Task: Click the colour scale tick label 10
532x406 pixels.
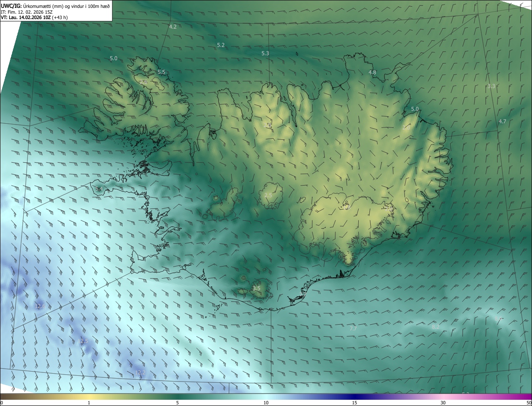Action: pyautogui.click(x=266, y=403)
